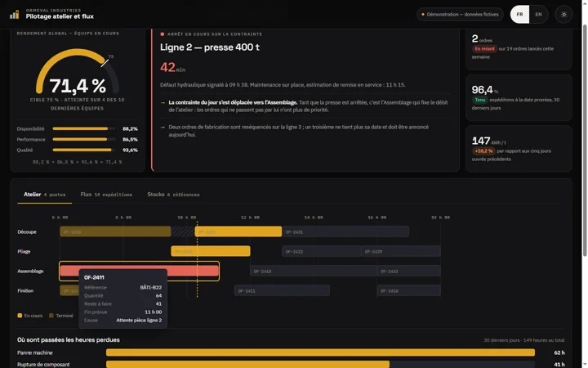The height and width of the screenshot is (368, 588).
Task: Switch language to FR
Action: [x=519, y=15]
